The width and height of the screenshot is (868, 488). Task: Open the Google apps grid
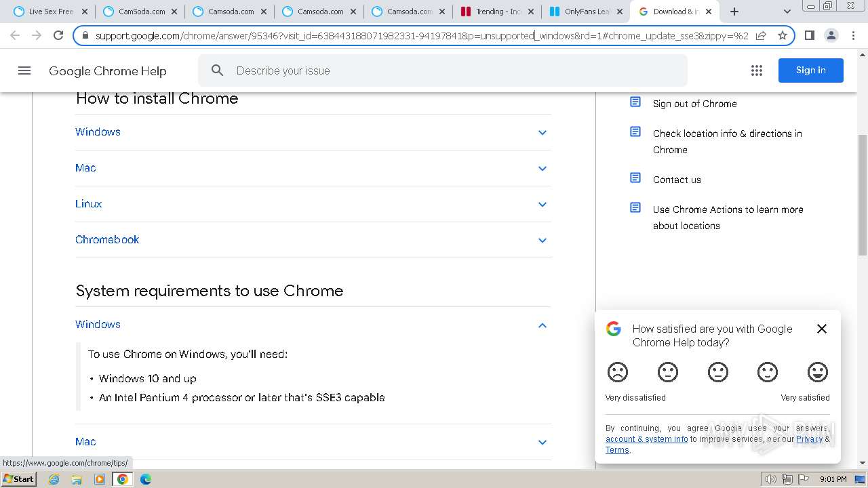(757, 70)
